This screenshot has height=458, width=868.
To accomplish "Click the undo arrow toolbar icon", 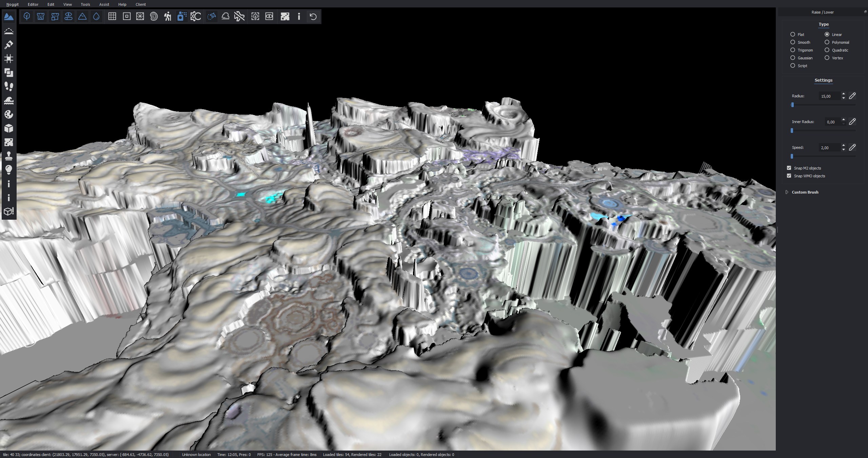I will (x=313, y=16).
